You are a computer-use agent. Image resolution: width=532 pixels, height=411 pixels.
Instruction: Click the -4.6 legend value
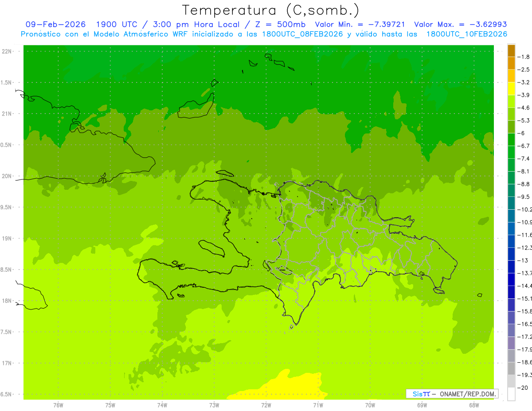524,108
